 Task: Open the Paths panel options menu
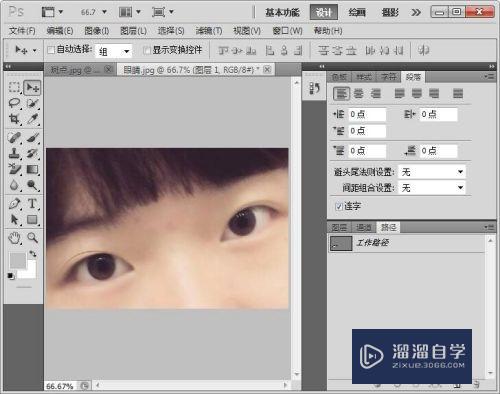pos(490,227)
